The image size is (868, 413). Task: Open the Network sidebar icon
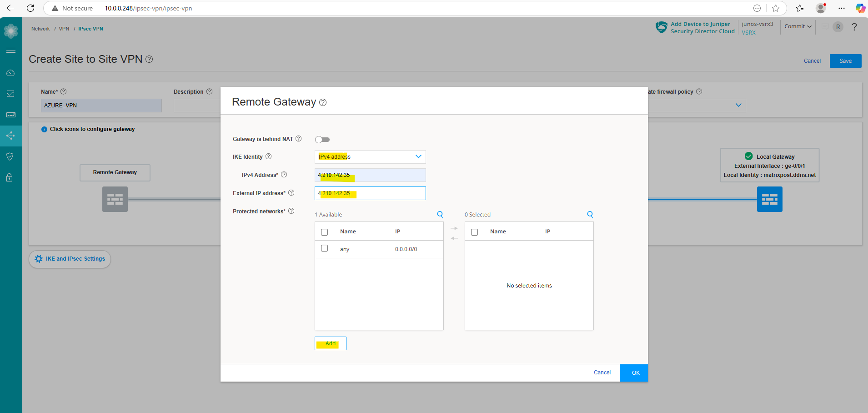11,136
